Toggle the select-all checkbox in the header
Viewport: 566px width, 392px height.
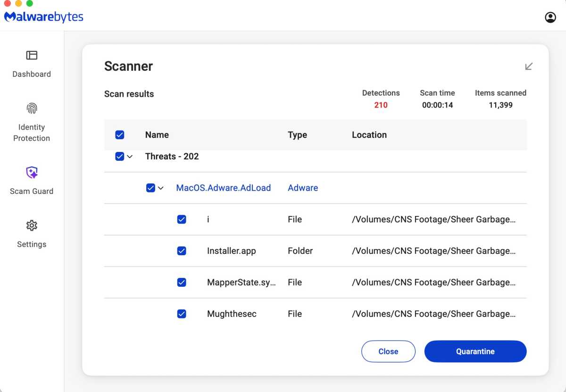coord(120,134)
